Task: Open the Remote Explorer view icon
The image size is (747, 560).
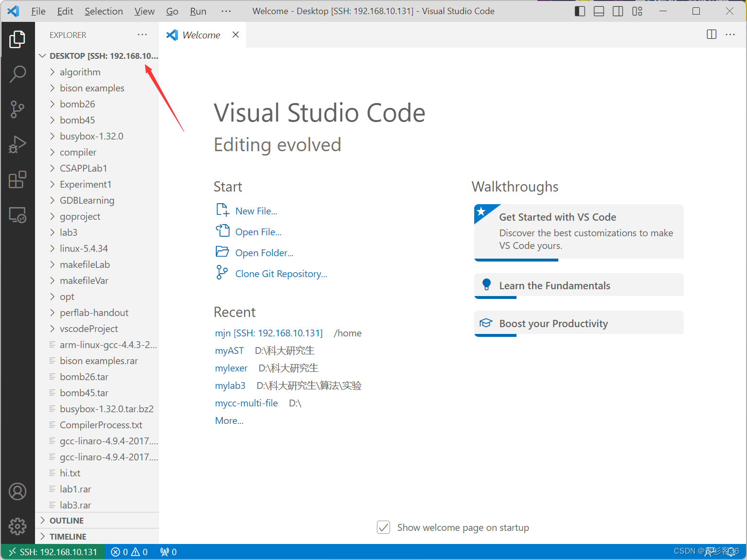Action: pyautogui.click(x=18, y=214)
